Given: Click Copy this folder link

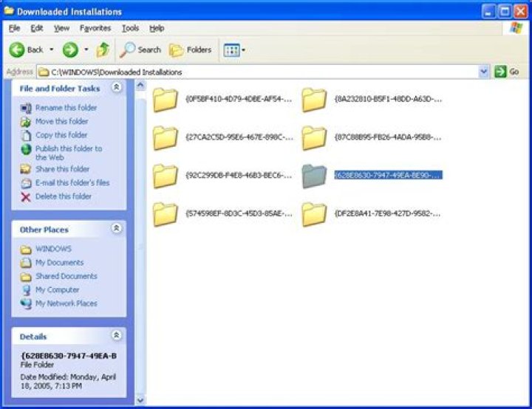Looking at the screenshot, I should click(61, 135).
